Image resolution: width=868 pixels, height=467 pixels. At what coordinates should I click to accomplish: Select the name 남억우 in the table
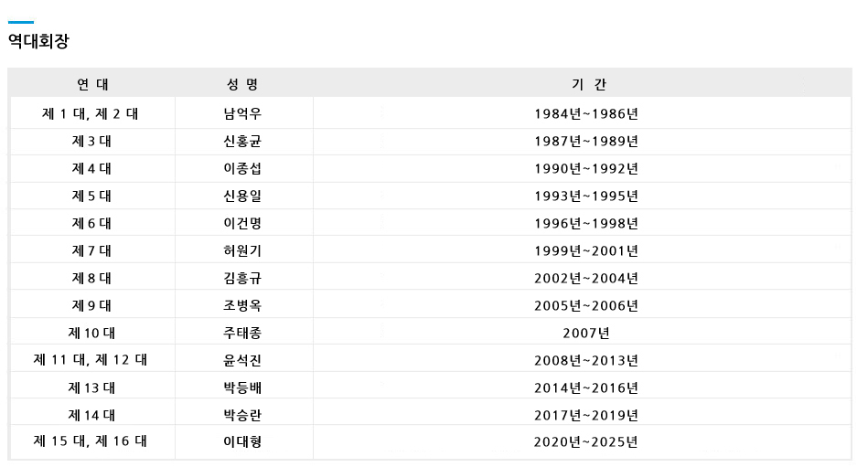pyautogui.click(x=243, y=114)
